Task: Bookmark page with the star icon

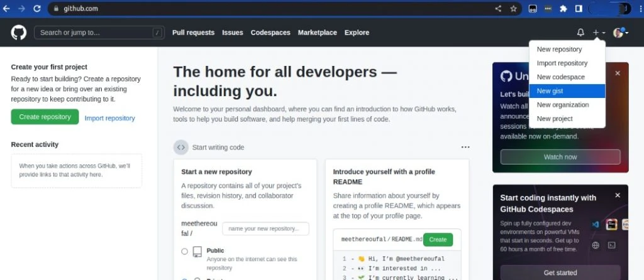Action: 513,8
